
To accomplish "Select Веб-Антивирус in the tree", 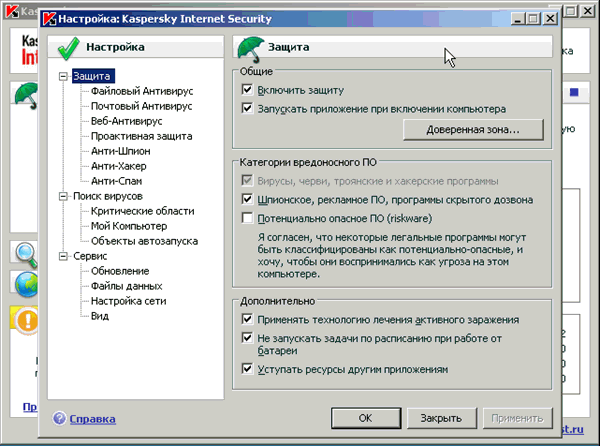I will pyautogui.click(x=126, y=121).
